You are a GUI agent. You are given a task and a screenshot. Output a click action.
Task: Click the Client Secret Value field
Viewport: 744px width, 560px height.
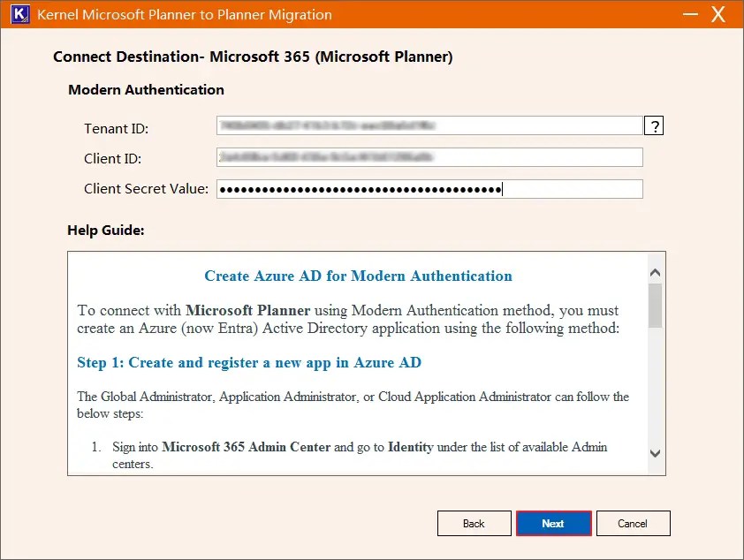point(430,189)
